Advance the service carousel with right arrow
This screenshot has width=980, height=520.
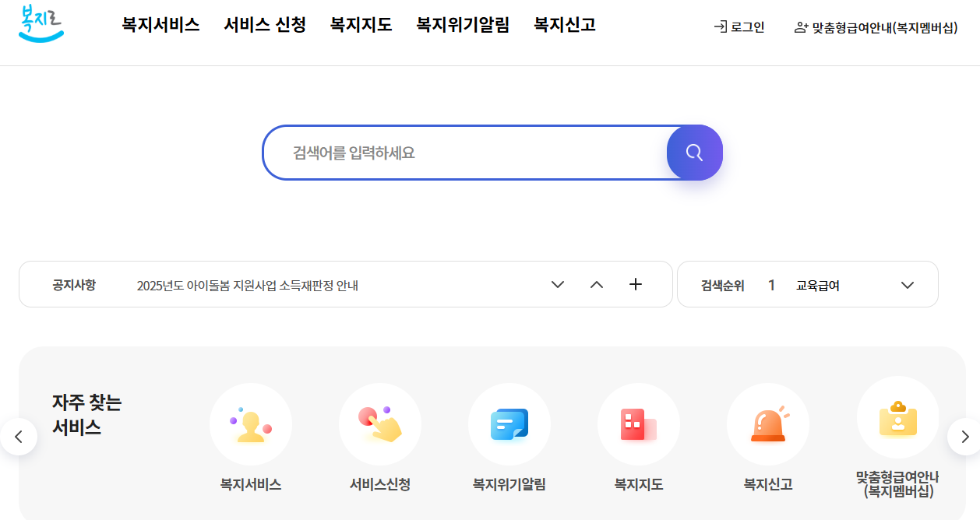pos(964,437)
